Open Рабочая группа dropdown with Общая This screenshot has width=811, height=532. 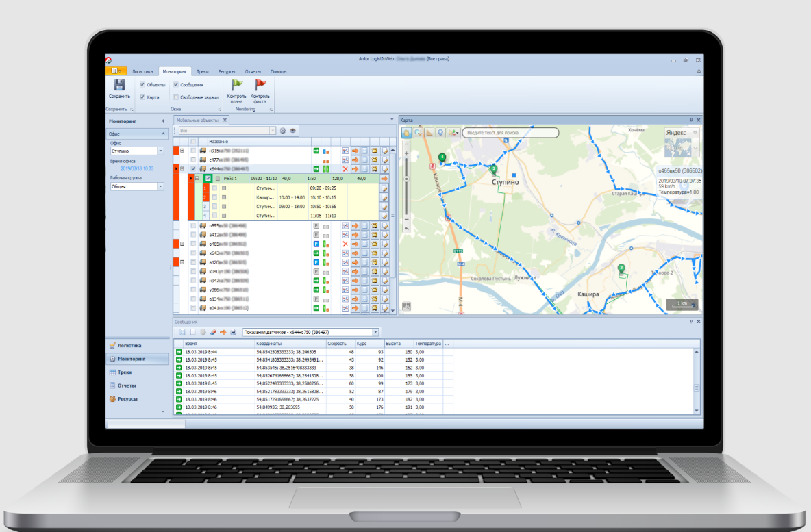pos(160,186)
